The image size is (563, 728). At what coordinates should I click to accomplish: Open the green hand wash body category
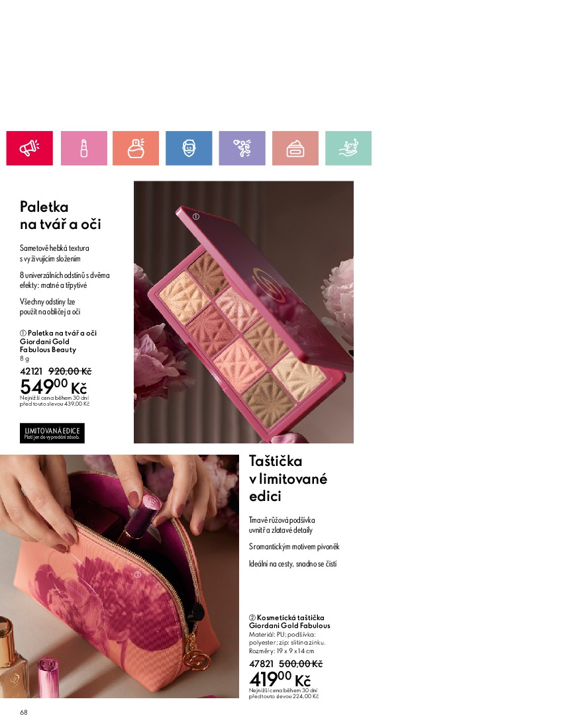pos(348,148)
